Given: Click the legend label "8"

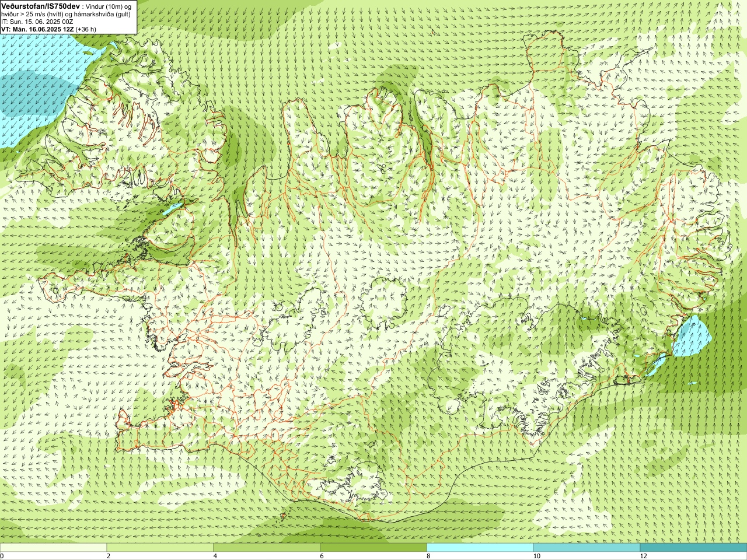Looking at the screenshot, I should coord(429,556).
